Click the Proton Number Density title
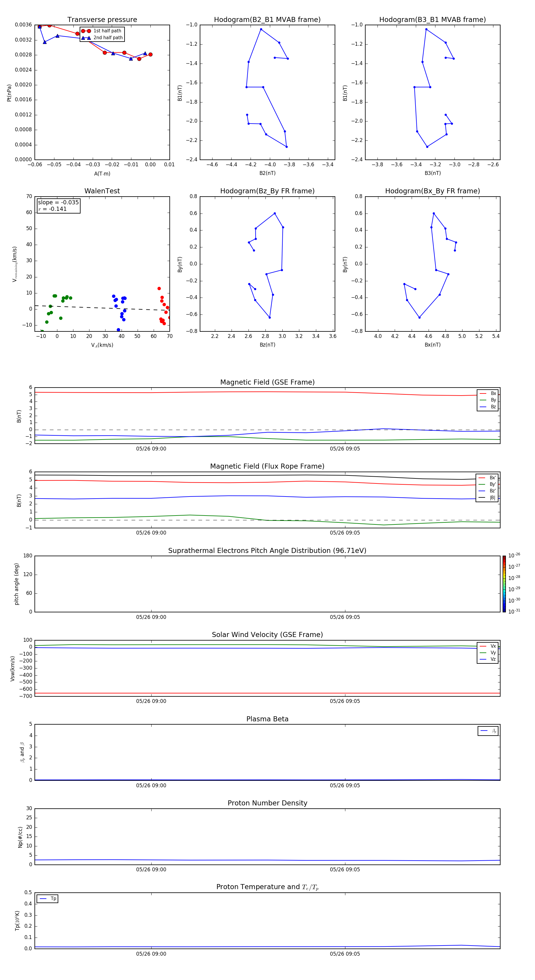 pos(267,803)
